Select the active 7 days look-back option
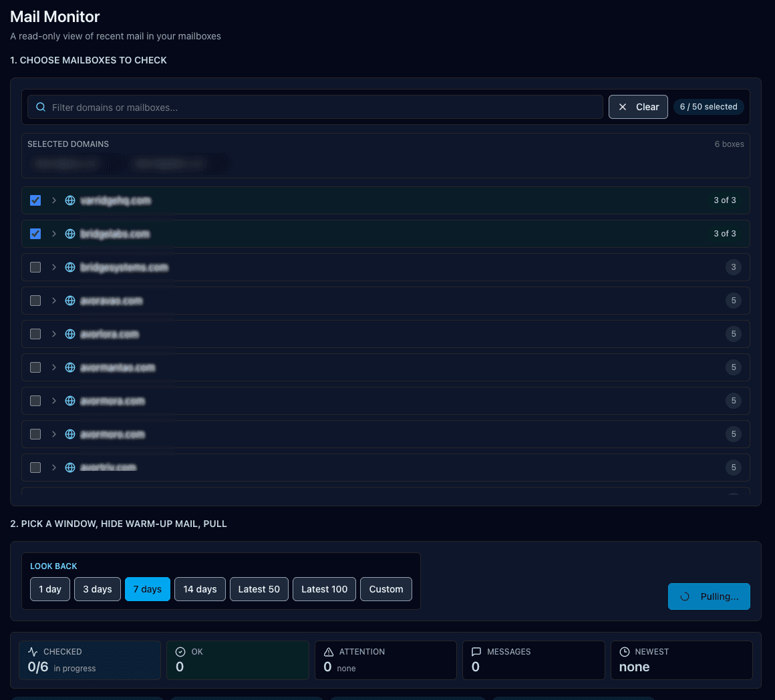The height and width of the screenshot is (700, 775). 147,589
